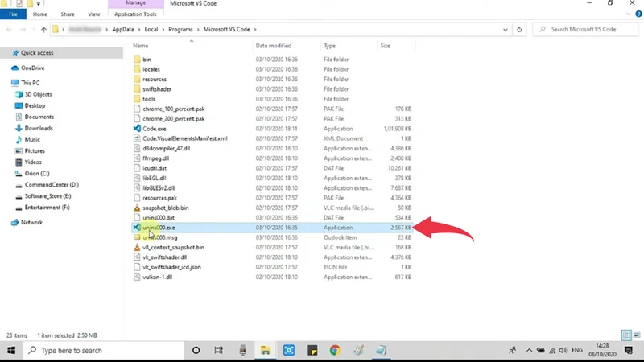
Task: Expand the This PC tree node
Action: 6,83
